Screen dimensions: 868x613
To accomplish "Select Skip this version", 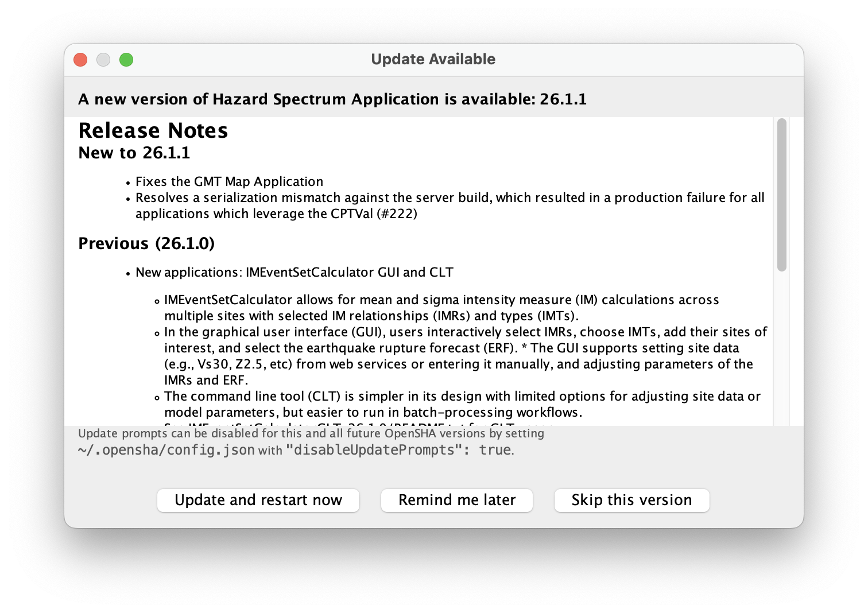I will point(631,500).
